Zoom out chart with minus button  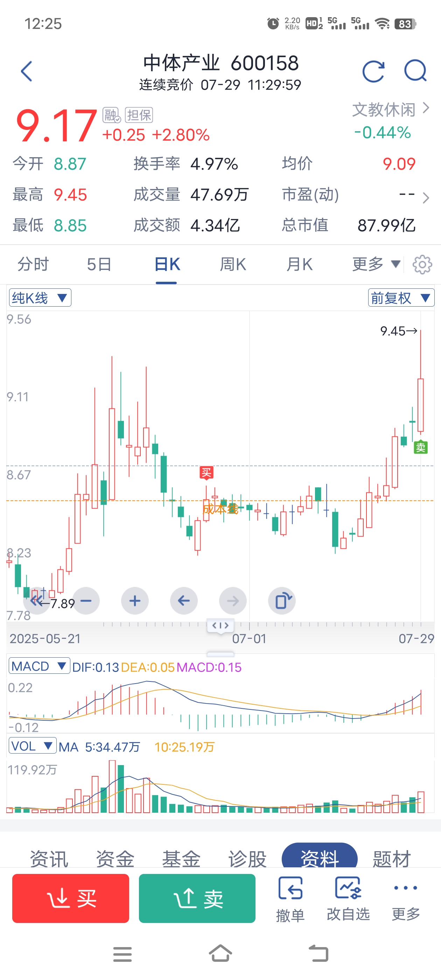(86, 601)
